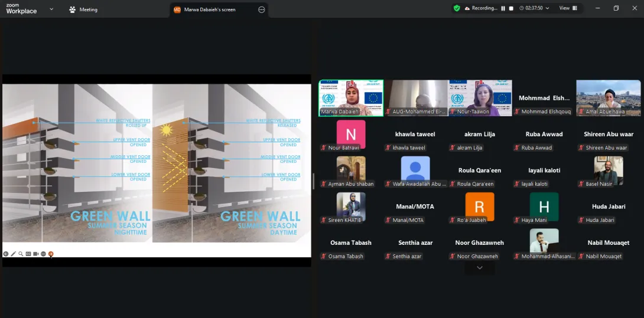Click muted mic icon beside Ayman Abu shaban

(324, 184)
